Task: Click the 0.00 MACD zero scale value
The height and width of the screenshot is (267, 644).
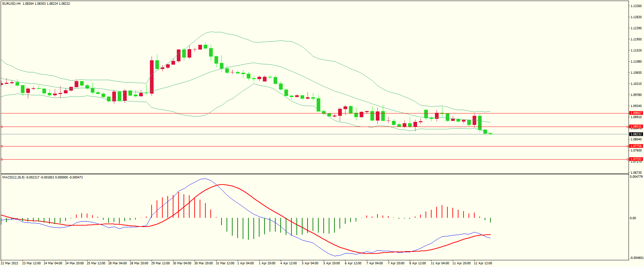Action: tap(633, 218)
